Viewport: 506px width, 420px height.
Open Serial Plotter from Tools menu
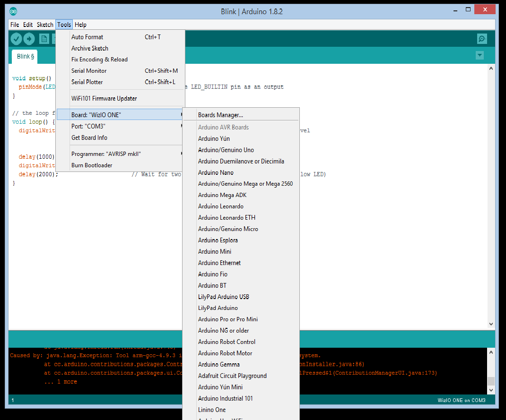(x=120, y=82)
